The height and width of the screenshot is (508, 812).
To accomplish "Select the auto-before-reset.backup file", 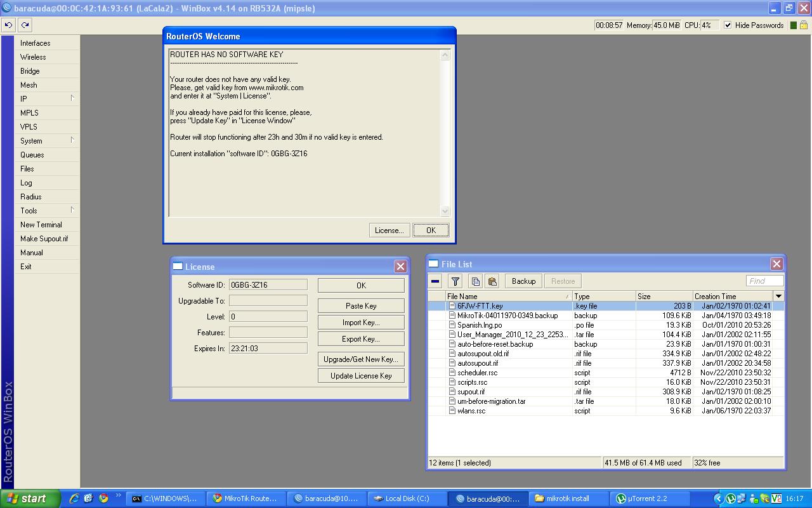I will 606,344.
